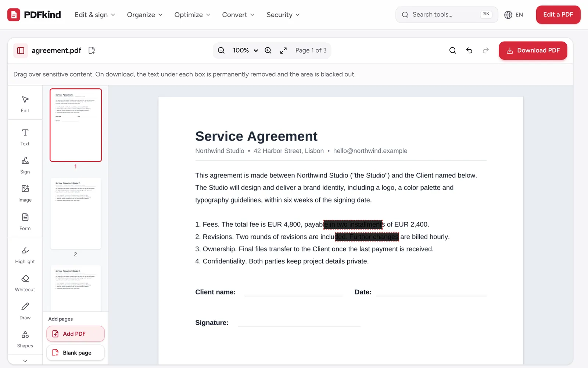The width and height of the screenshot is (588, 368).
Task: Click the Download PDF button
Action: click(x=533, y=50)
